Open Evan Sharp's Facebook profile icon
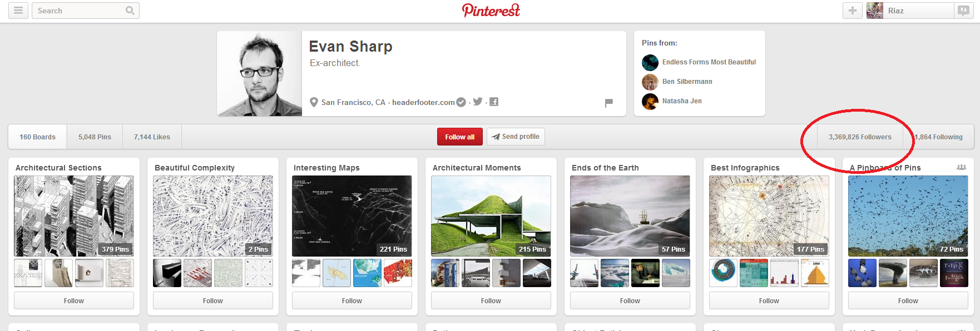Image resolution: width=980 pixels, height=331 pixels. (494, 102)
